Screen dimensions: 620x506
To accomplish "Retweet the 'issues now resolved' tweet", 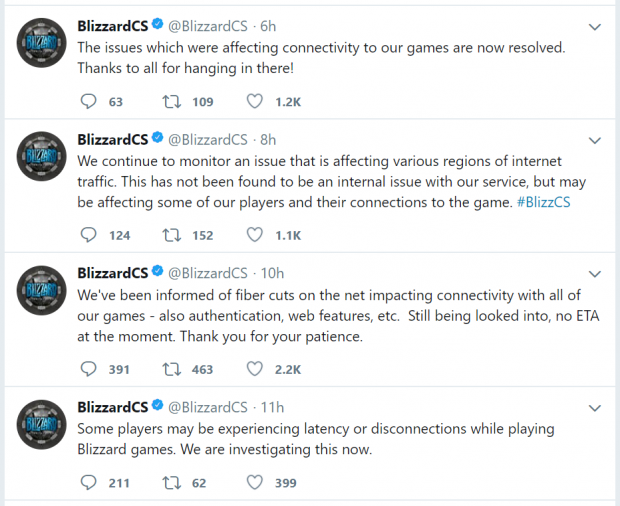I will click(x=173, y=100).
